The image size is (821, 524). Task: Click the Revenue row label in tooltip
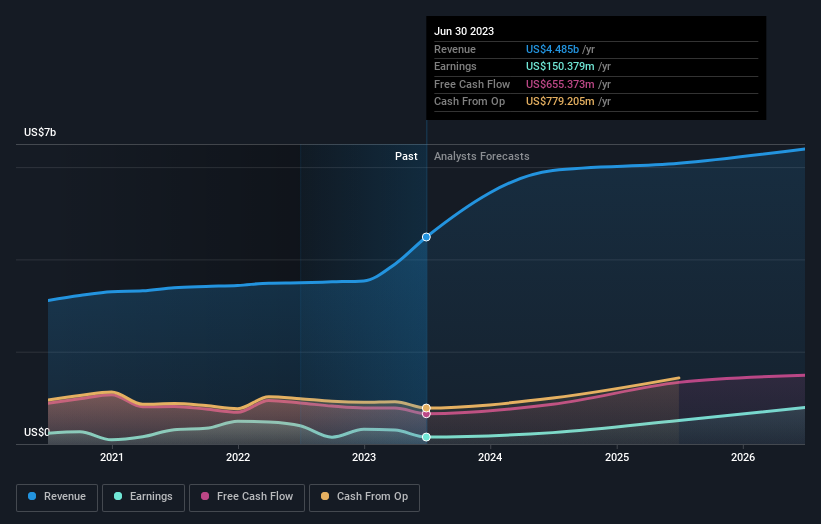[x=455, y=49]
